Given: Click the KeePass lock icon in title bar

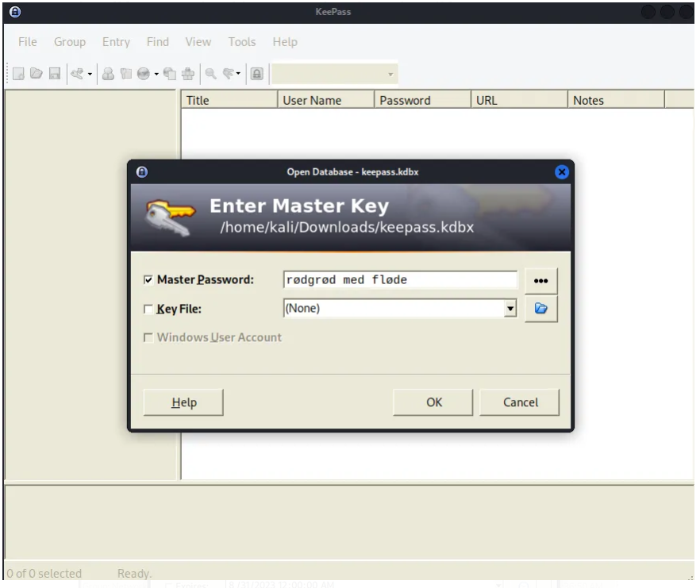Looking at the screenshot, I should pos(15,12).
